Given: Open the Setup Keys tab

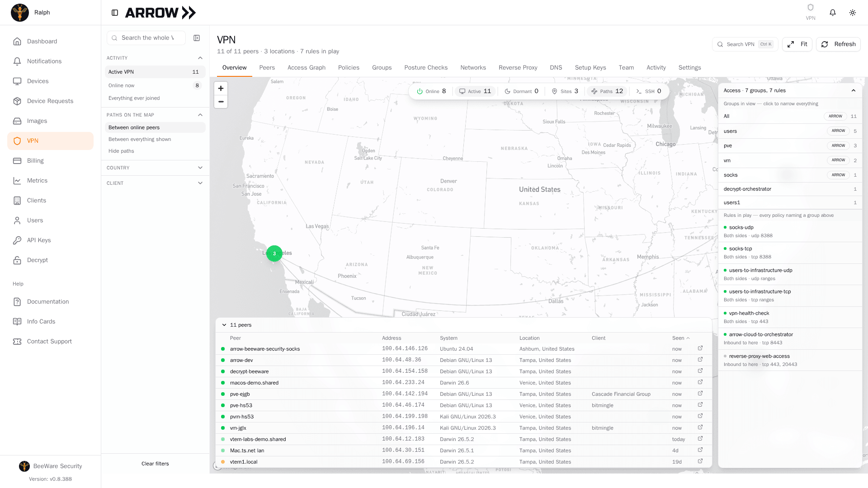Looking at the screenshot, I should 590,68.
